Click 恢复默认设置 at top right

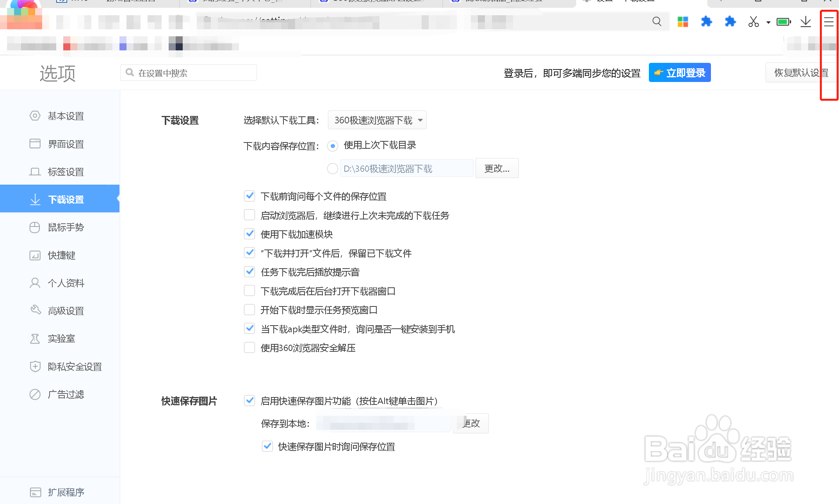point(801,72)
